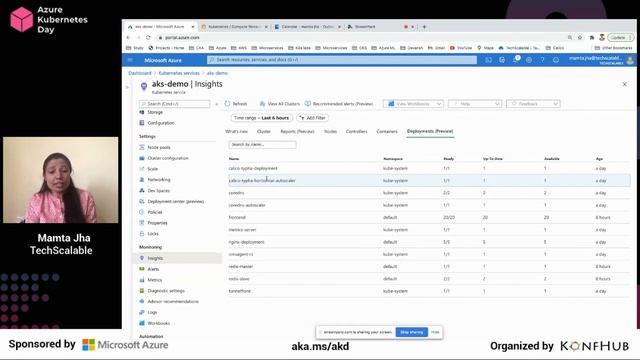Open the Help question mark icon
Viewport: 640px width, 360px height.
(x=542, y=60)
